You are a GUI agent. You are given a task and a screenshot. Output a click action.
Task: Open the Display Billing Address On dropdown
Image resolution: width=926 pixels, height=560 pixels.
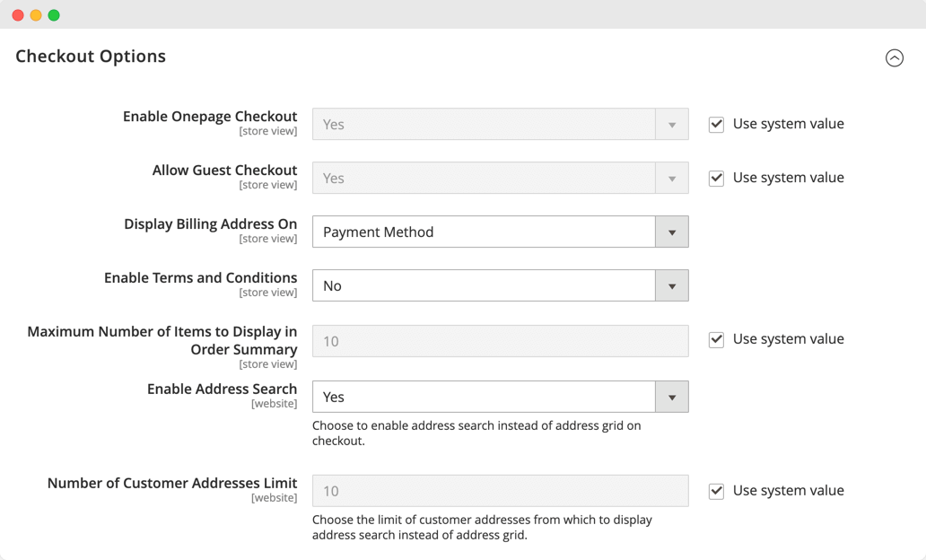pyautogui.click(x=500, y=232)
